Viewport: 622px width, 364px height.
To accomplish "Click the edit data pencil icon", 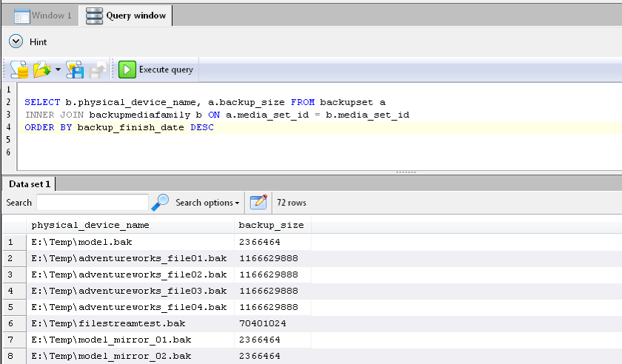I will pyautogui.click(x=258, y=202).
